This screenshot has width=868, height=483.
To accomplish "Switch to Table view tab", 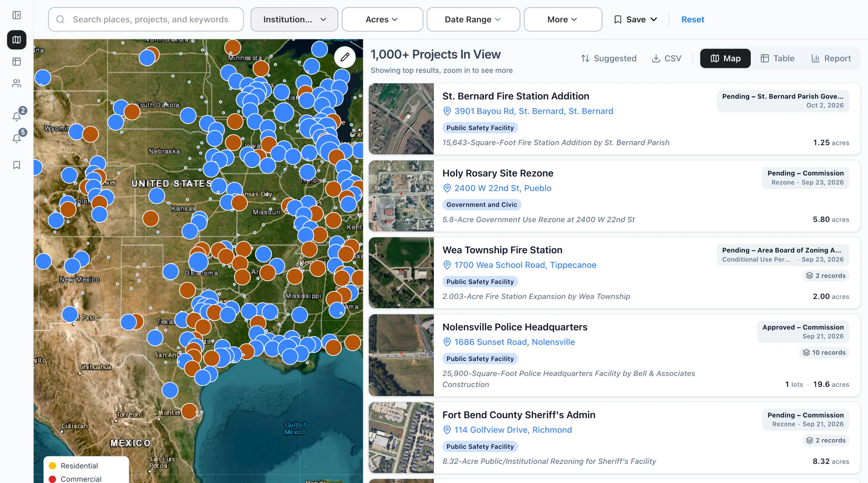I will pos(777,58).
